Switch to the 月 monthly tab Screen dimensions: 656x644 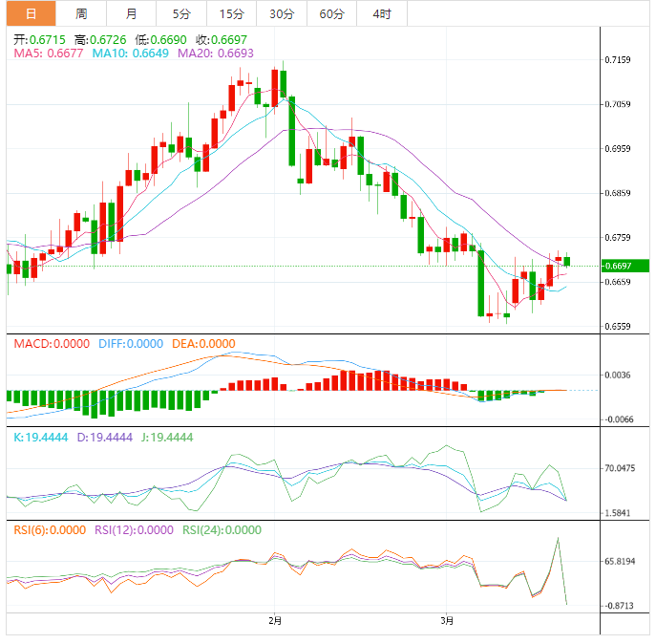[131, 13]
